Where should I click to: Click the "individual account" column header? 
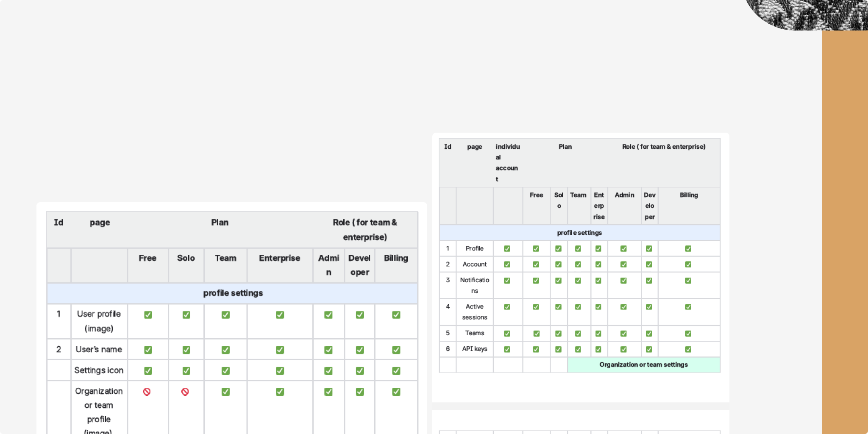(x=508, y=163)
